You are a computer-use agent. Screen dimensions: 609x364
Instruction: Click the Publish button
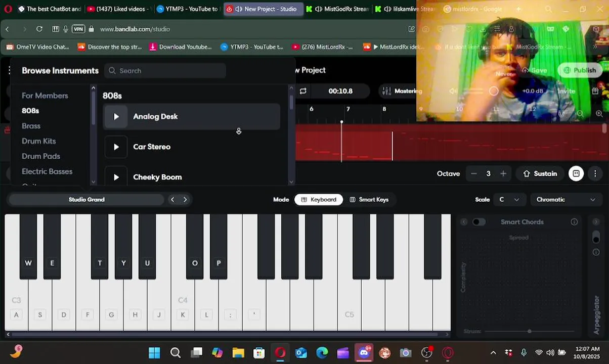tap(580, 70)
